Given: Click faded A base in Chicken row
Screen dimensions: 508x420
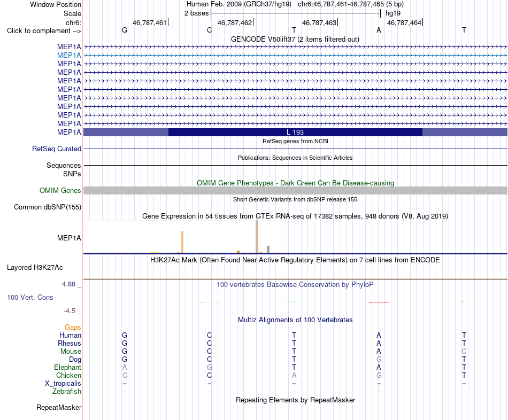Looking at the screenshot, I should pyautogui.click(x=294, y=375).
